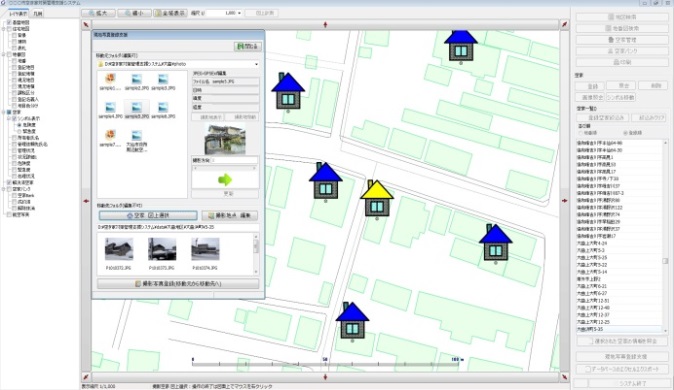Click the 縮小 zoom-out toolbar button
Viewport: 674px width, 390px height.
click(x=134, y=13)
